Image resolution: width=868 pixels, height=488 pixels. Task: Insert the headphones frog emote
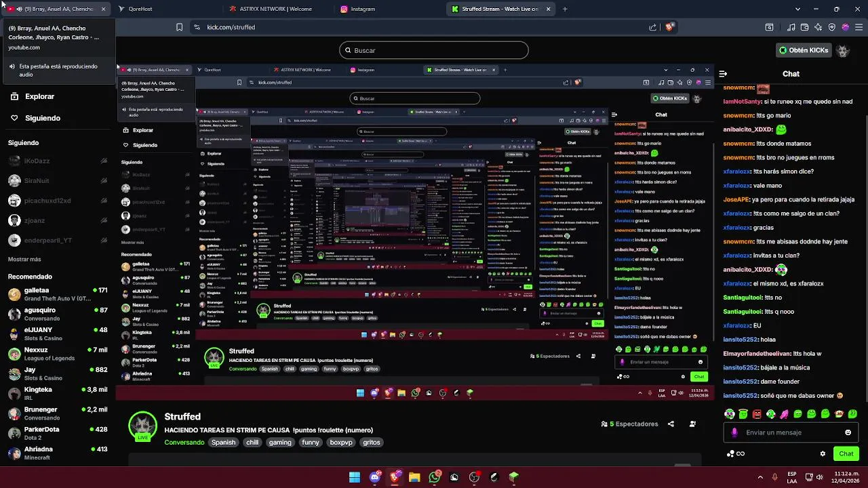[730, 413]
